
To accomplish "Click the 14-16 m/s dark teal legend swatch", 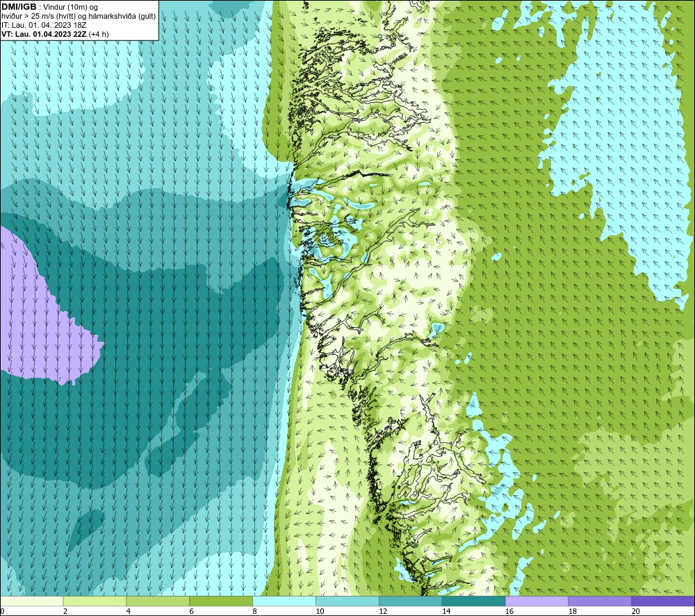I will pos(473,601).
